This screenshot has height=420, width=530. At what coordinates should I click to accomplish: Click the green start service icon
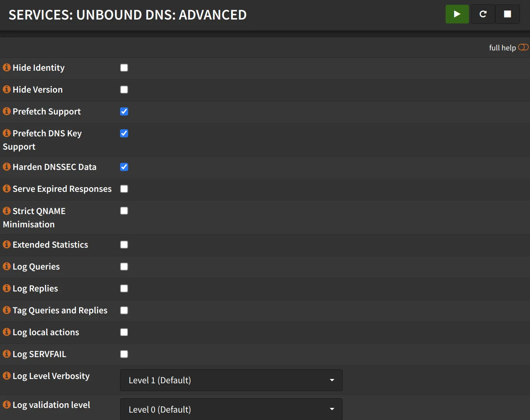(457, 14)
